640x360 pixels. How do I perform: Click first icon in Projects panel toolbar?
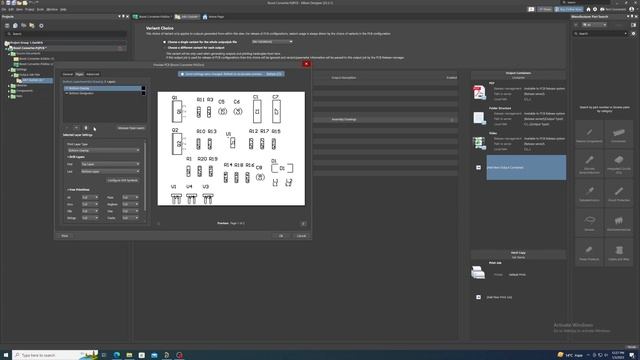[7, 26]
